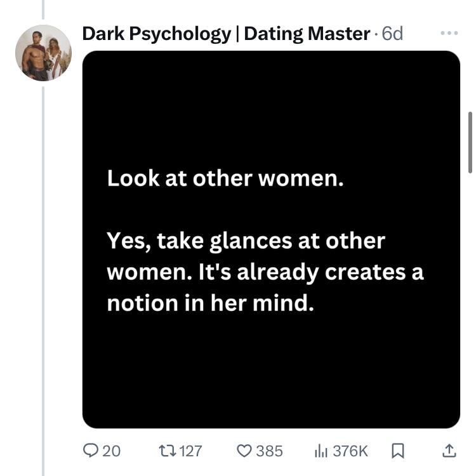This screenshot has width=476, height=476.
Task: Like the tweet with heart icon
Action: [x=244, y=451]
